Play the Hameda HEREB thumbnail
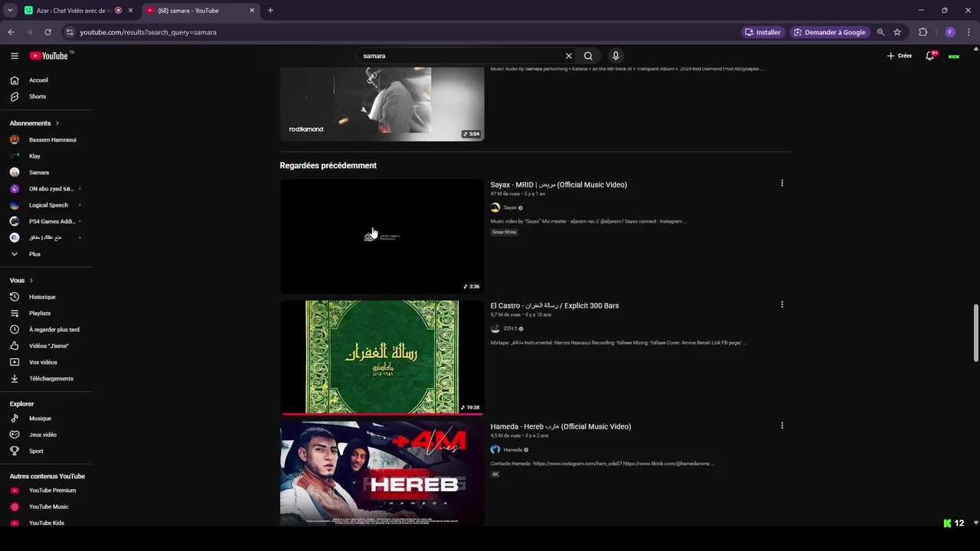Image resolution: width=980 pixels, height=551 pixels. pos(382,474)
